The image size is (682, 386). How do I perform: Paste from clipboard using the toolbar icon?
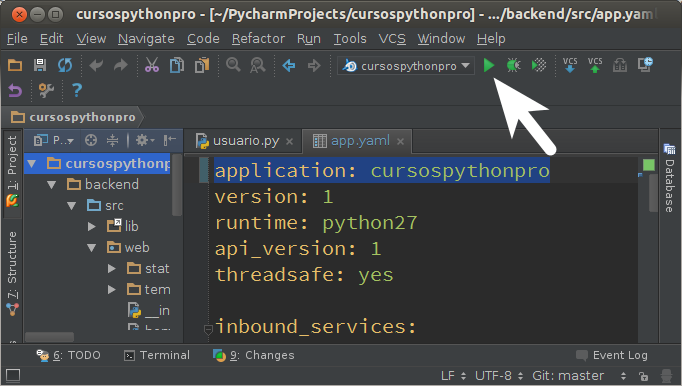pos(202,65)
